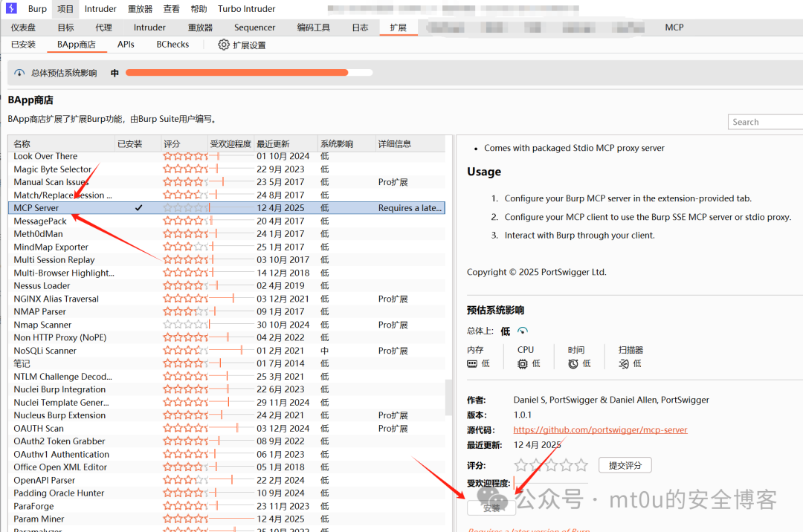
Task: Sort by the 系统影响 column header
Action: tap(346, 143)
